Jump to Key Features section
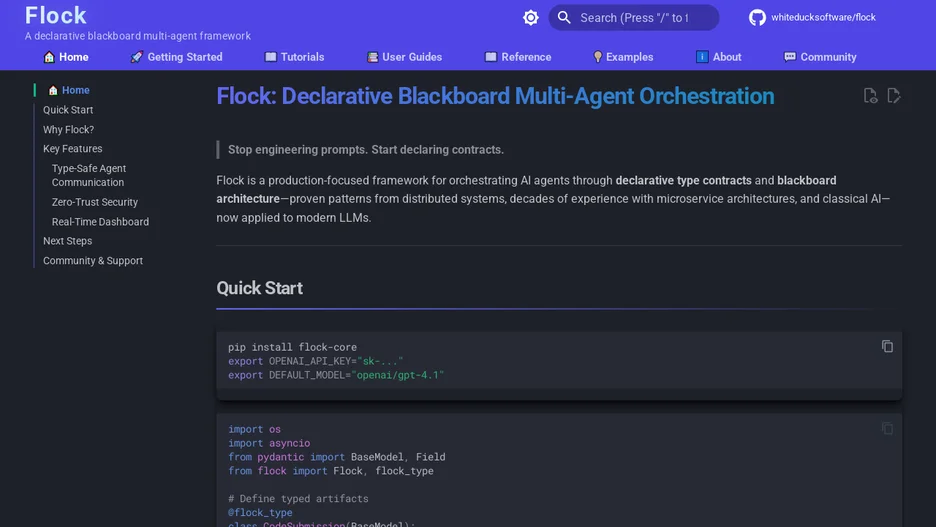The image size is (936, 527). click(72, 149)
